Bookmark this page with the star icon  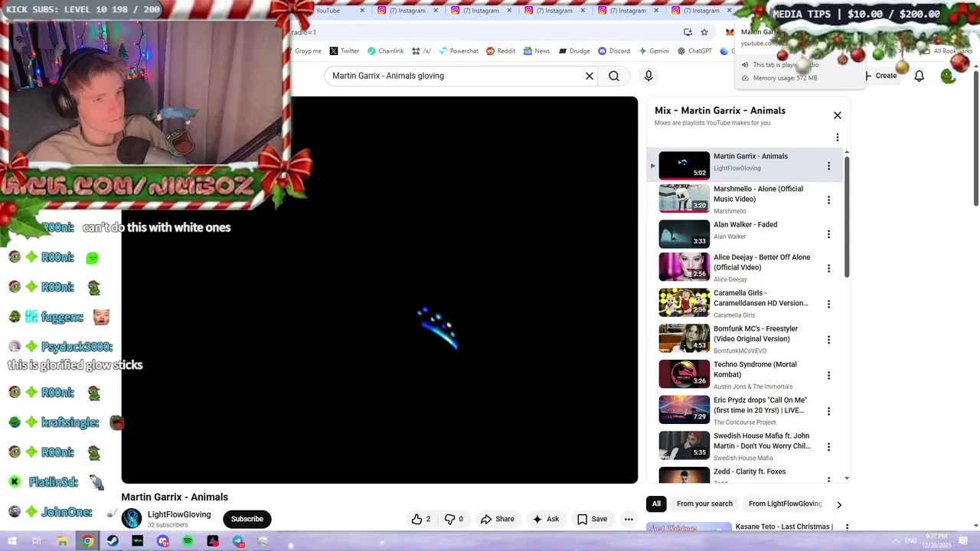coord(704,32)
